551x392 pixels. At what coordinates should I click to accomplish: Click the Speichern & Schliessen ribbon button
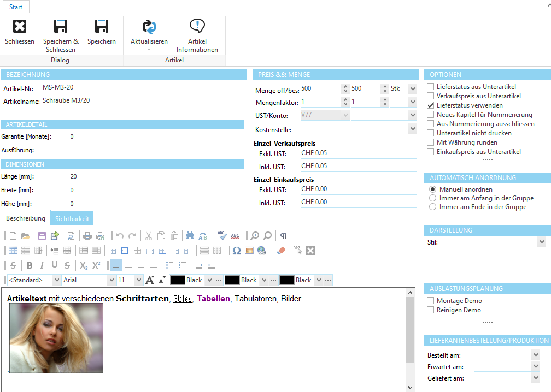tap(61, 35)
